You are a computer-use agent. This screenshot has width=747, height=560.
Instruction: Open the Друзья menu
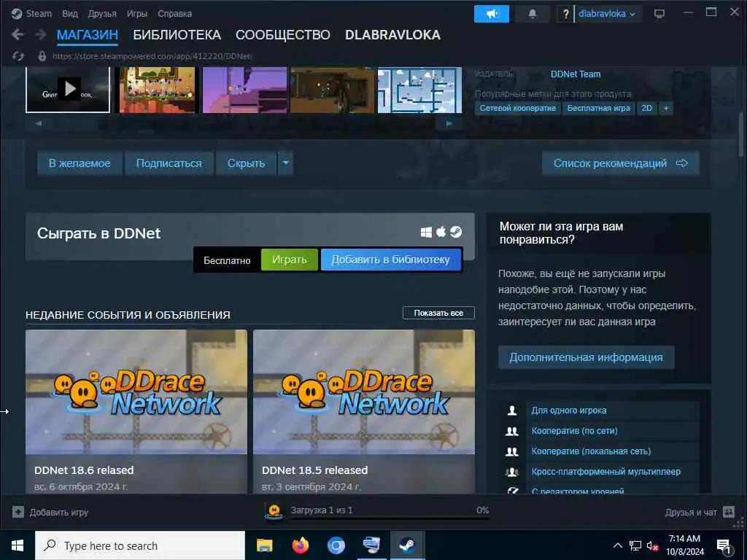click(102, 13)
